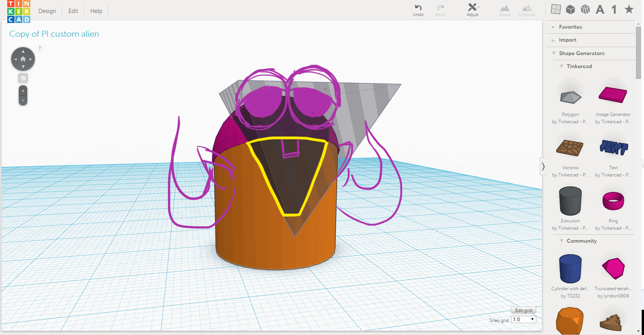Click the 'by lyndon0808' author text
This screenshot has width=644, height=335.
[613, 296]
